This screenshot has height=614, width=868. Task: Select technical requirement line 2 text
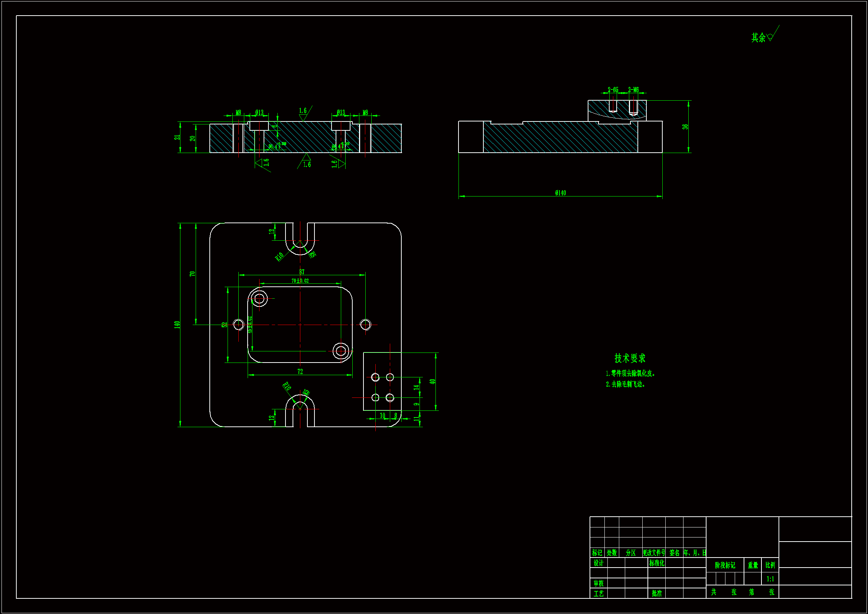[x=625, y=384]
